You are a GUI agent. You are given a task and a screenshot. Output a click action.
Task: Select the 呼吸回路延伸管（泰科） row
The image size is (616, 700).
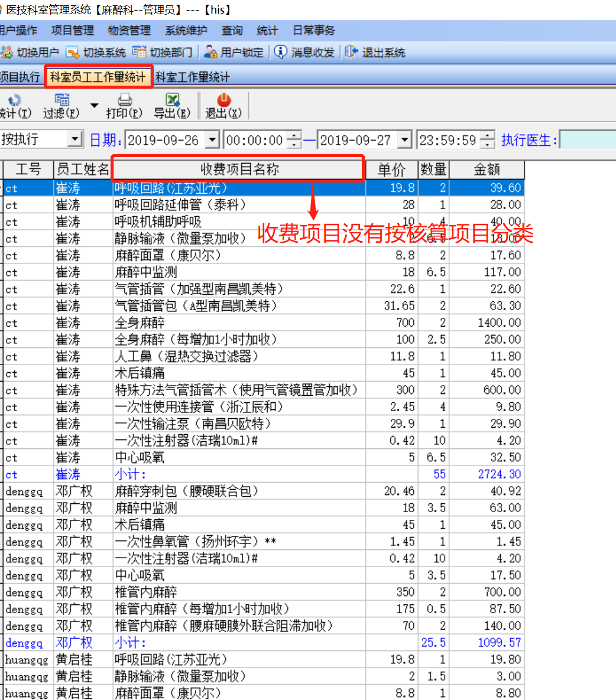click(264, 205)
